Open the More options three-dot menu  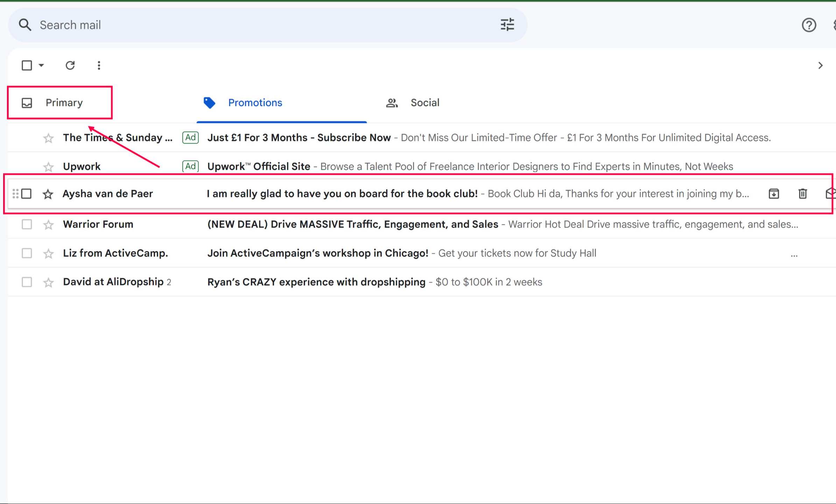click(x=99, y=65)
